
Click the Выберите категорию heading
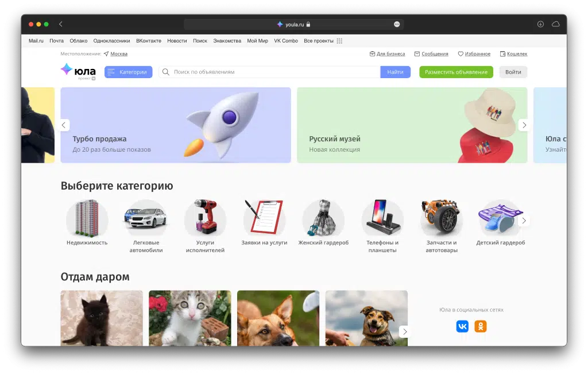click(117, 186)
